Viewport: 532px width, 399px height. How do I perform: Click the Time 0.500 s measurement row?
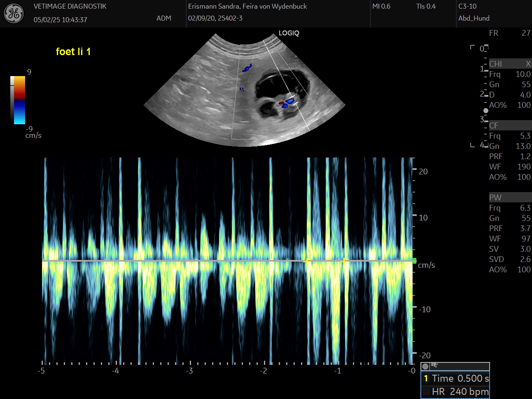pos(456,378)
